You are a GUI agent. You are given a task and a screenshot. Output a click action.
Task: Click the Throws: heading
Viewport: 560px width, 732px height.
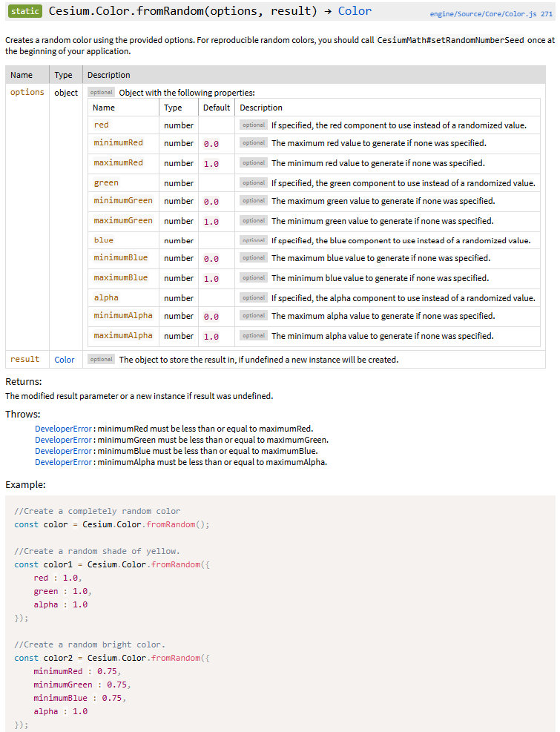click(x=22, y=414)
